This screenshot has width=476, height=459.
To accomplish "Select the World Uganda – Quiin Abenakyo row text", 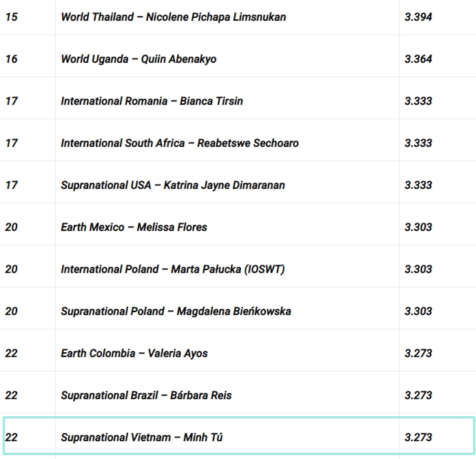I will tap(138, 59).
